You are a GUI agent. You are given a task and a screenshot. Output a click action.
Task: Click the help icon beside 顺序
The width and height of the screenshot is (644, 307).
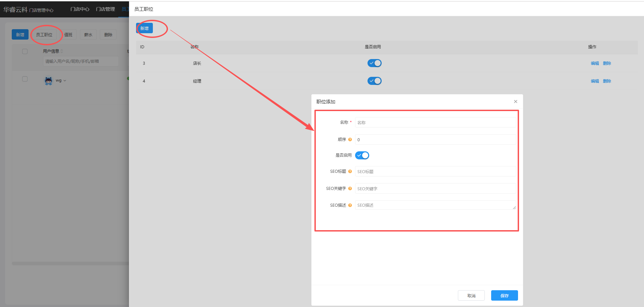(x=350, y=140)
